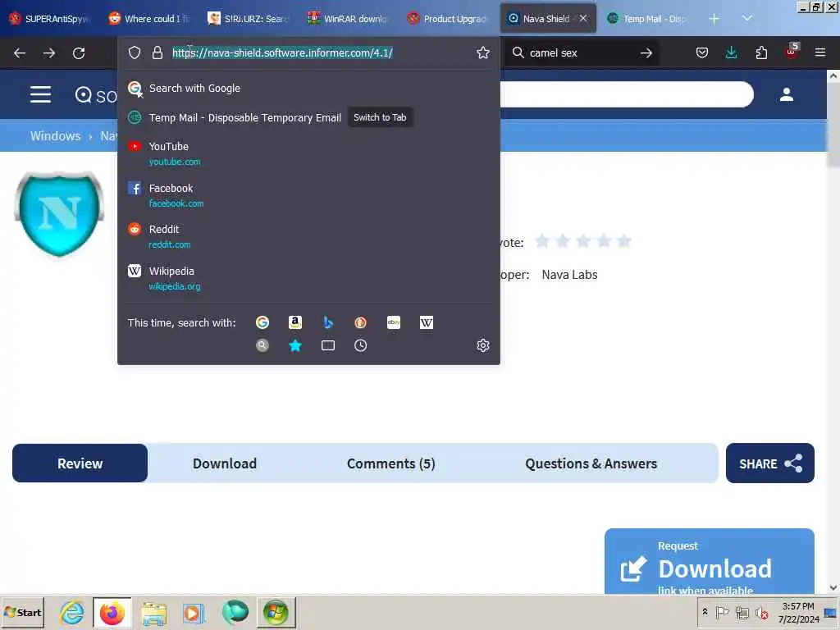This screenshot has height=630, width=840.
Task: Search this time with eBay
Action: point(394,322)
